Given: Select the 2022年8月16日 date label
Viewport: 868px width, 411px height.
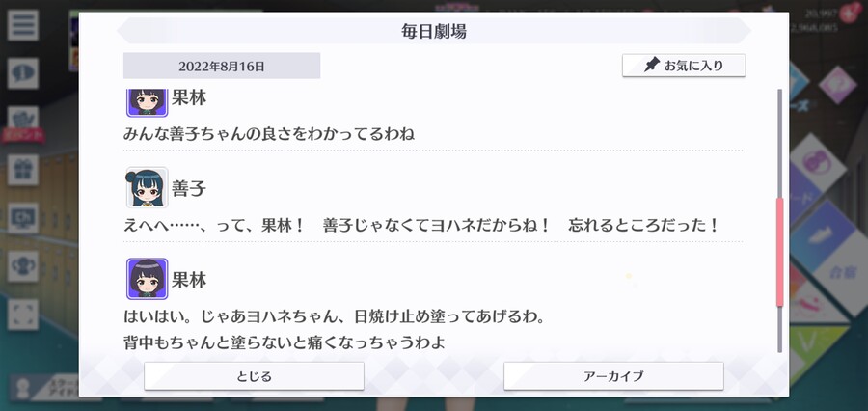Looking at the screenshot, I should 222,66.
